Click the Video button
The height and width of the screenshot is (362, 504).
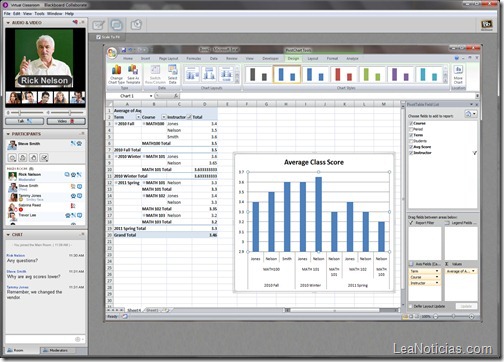66,121
